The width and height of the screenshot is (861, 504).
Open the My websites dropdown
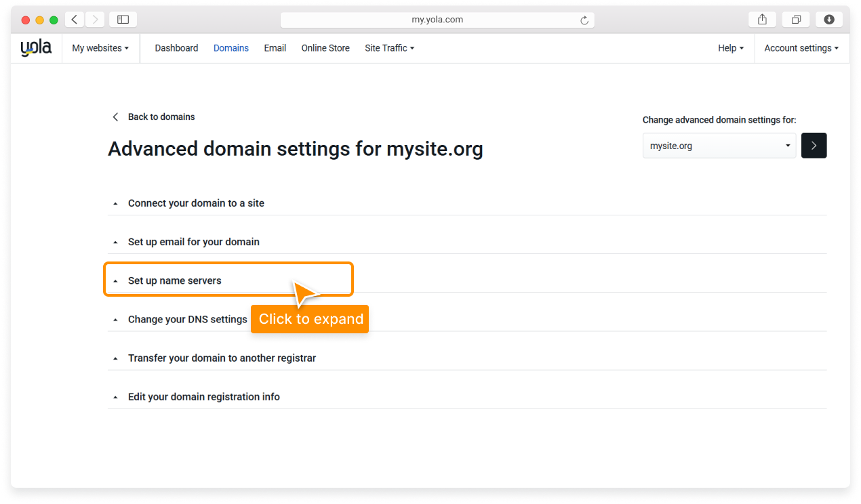[x=100, y=48]
